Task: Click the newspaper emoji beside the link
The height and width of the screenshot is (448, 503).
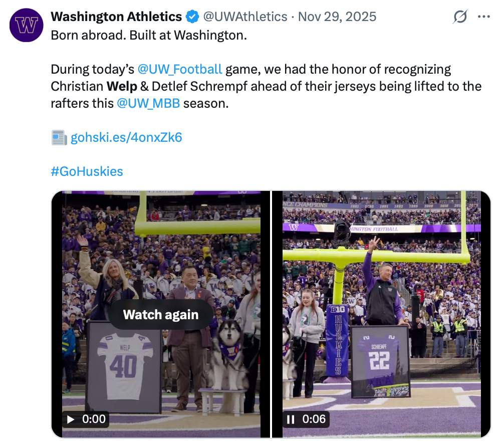Action: (59, 137)
